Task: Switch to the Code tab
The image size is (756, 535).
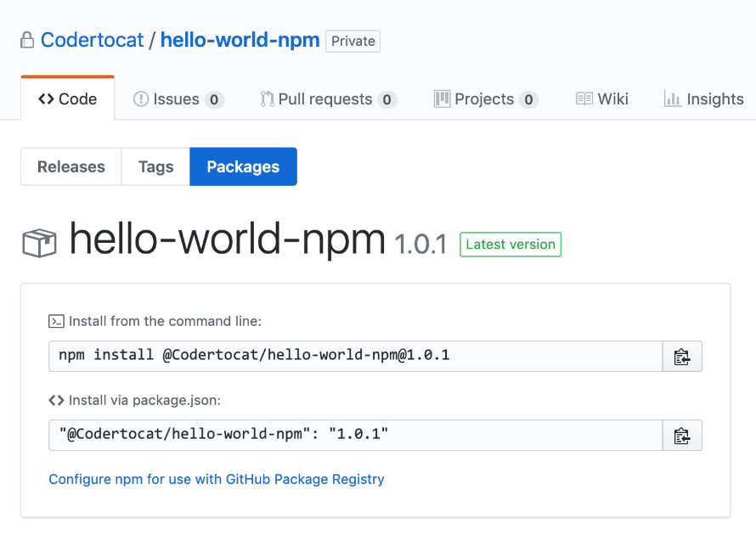Action: click(x=67, y=99)
